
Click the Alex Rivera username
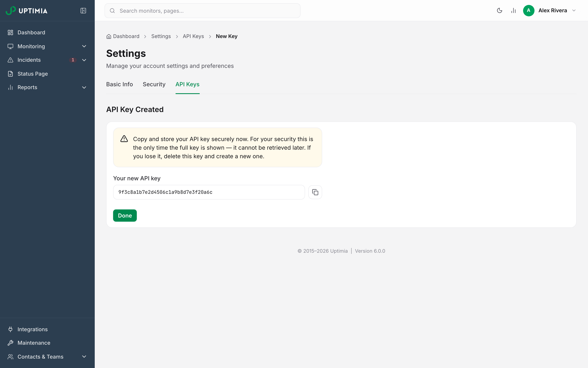pyautogui.click(x=552, y=10)
